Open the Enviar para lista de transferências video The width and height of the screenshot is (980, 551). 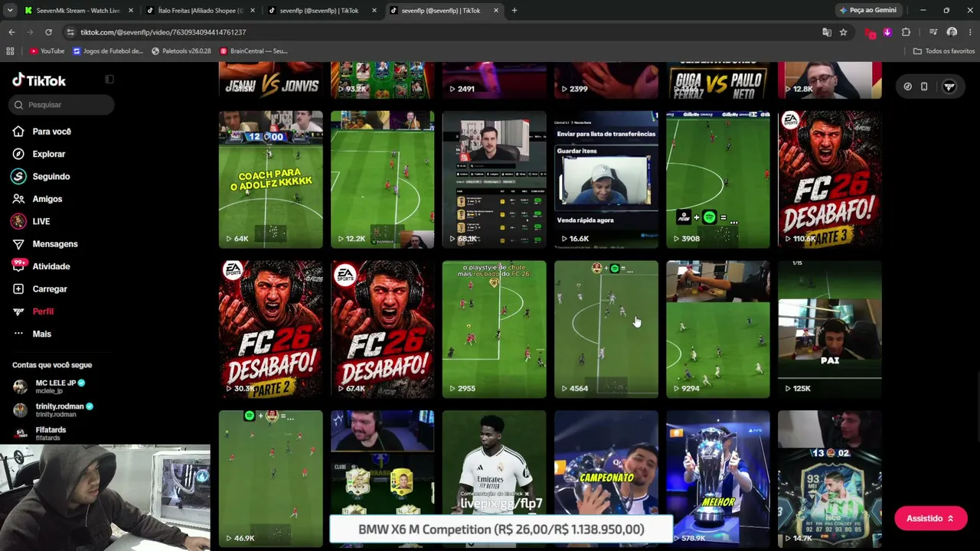pos(606,180)
